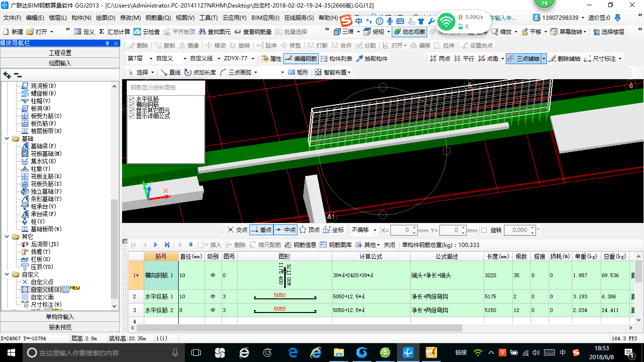Open 查看钢筋量 rebar quantity viewer

click(x=252, y=32)
